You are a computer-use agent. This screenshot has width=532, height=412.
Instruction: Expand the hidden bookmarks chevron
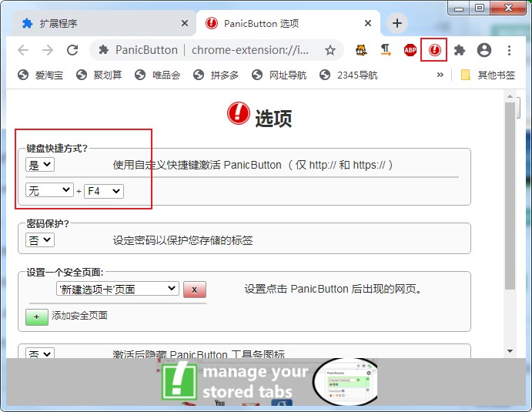pos(440,75)
